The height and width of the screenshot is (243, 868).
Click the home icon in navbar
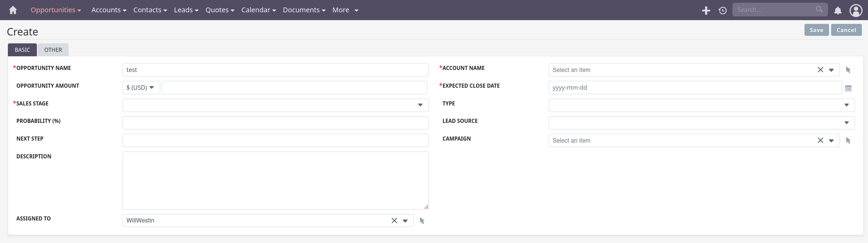pos(13,10)
